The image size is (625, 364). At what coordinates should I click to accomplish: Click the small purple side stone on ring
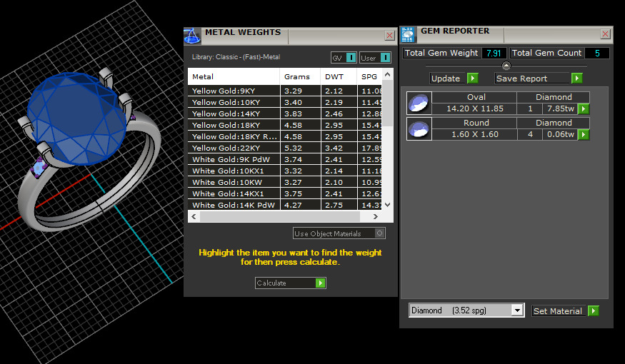pos(39,167)
